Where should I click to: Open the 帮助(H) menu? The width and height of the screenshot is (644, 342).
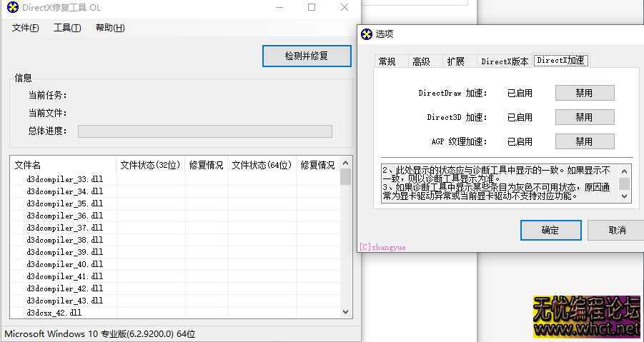110,28
